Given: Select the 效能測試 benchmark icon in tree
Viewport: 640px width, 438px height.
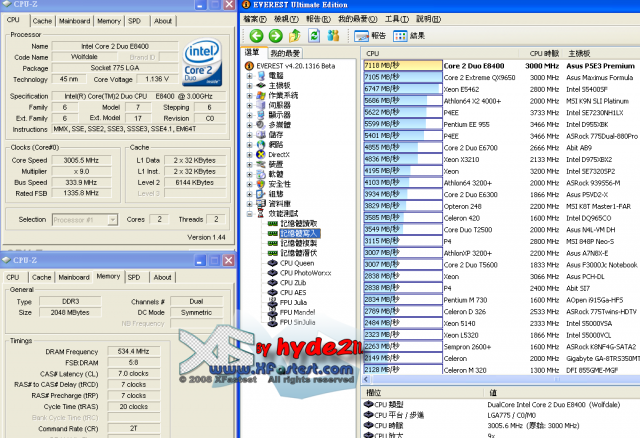Looking at the screenshot, I should click(x=261, y=213).
